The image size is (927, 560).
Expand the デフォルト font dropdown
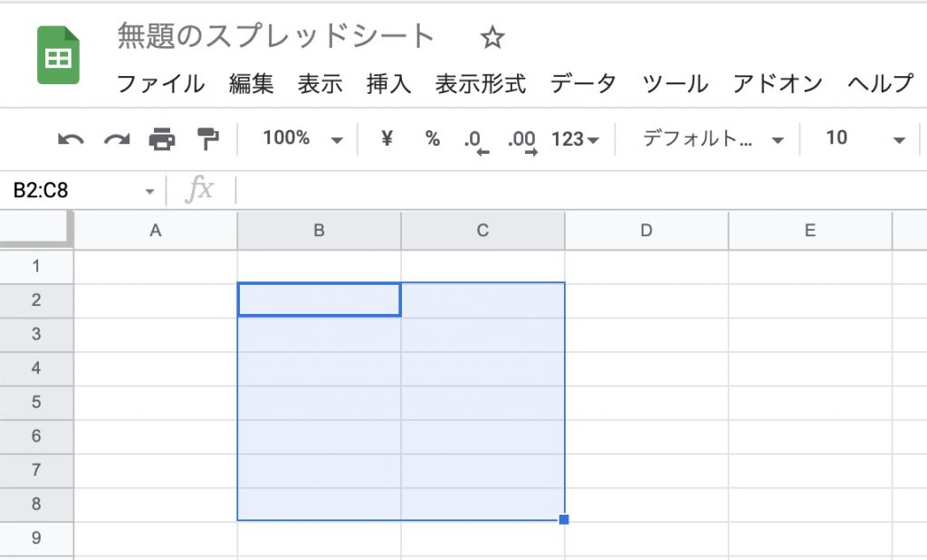point(712,138)
